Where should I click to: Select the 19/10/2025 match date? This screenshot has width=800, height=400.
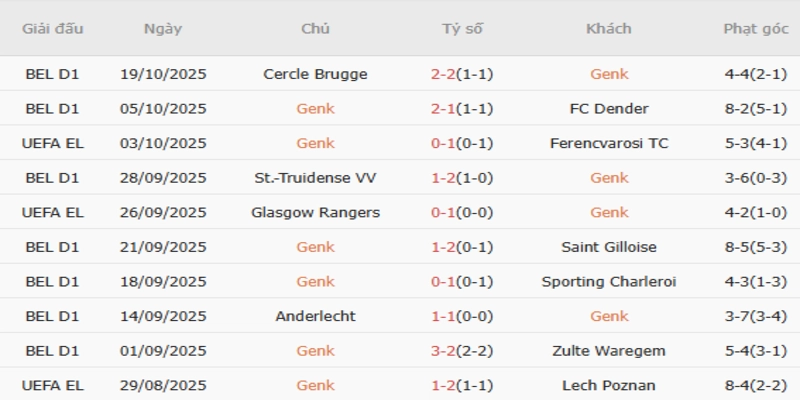point(163,74)
